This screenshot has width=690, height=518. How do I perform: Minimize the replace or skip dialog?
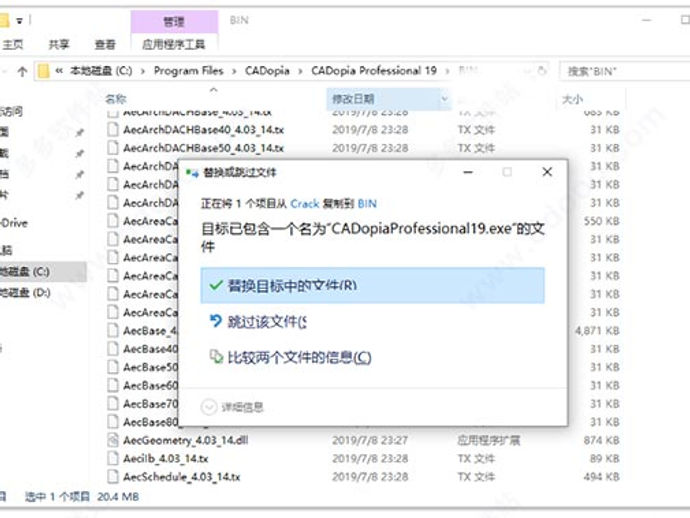click(468, 172)
